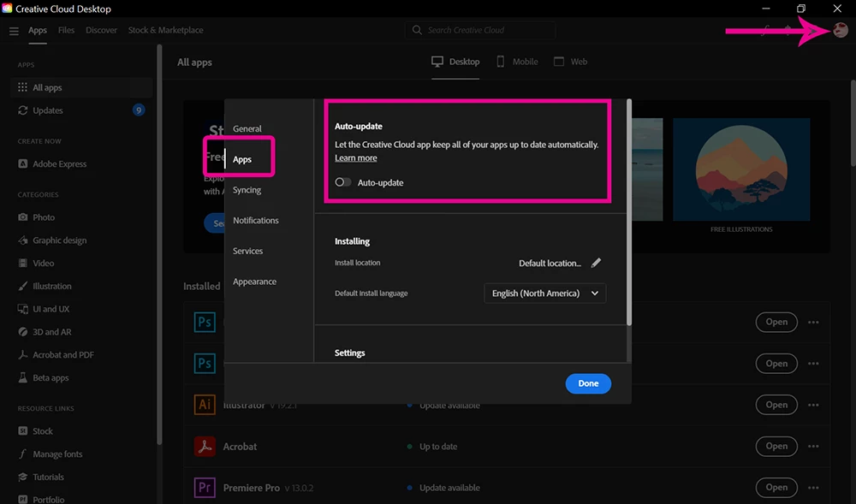Select Illustration category icon
This screenshot has height=504, width=856.
(23, 286)
